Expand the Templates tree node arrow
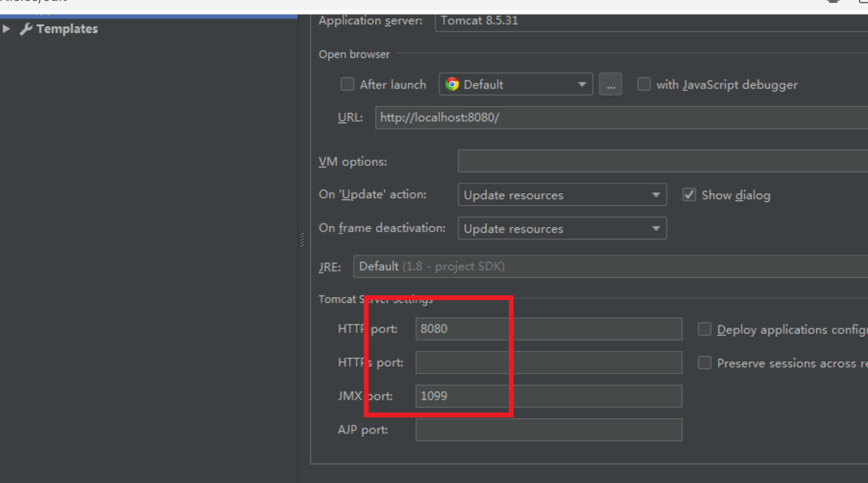The image size is (868, 483). coord(6,29)
